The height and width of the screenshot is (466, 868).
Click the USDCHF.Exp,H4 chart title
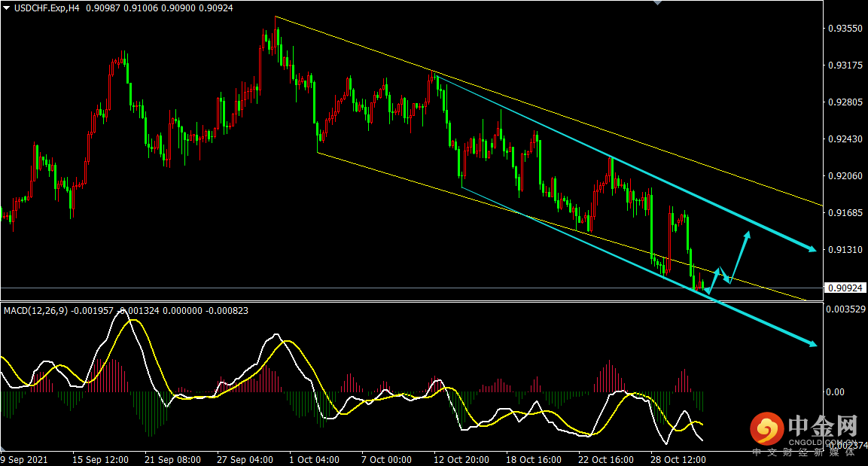point(46,8)
